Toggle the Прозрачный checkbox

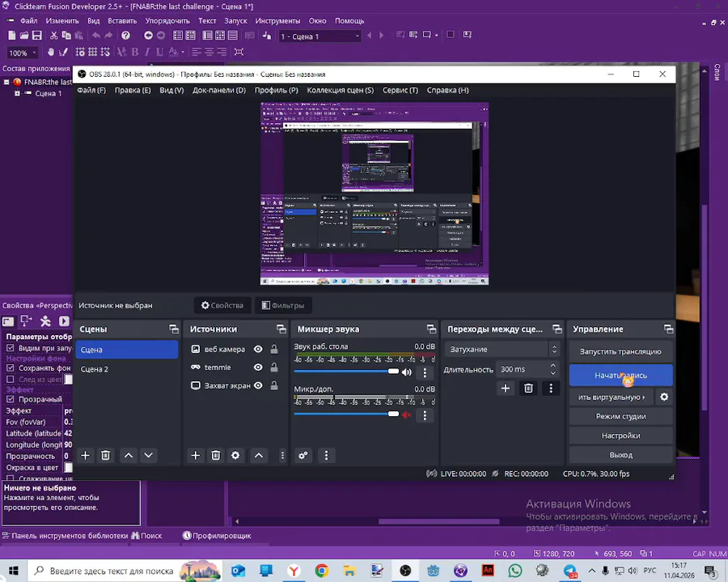click(x=11, y=399)
